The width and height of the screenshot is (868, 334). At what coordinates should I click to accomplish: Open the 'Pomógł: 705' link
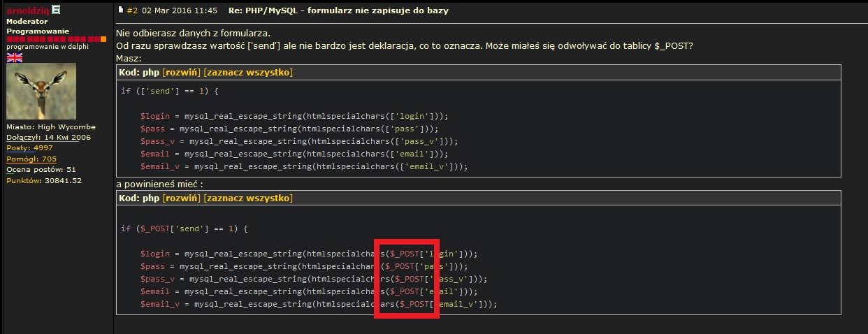pyautogui.click(x=31, y=159)
